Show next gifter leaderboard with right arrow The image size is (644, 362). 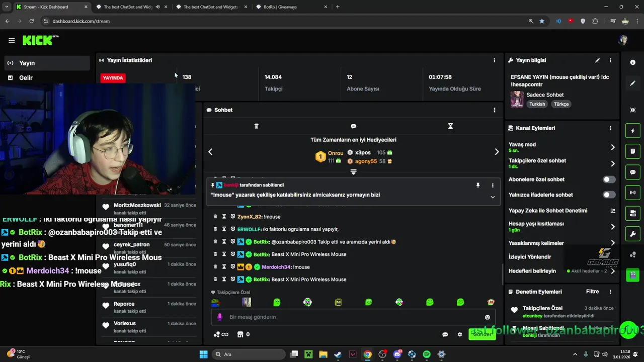pyautogui.click(x=497, y=152)
